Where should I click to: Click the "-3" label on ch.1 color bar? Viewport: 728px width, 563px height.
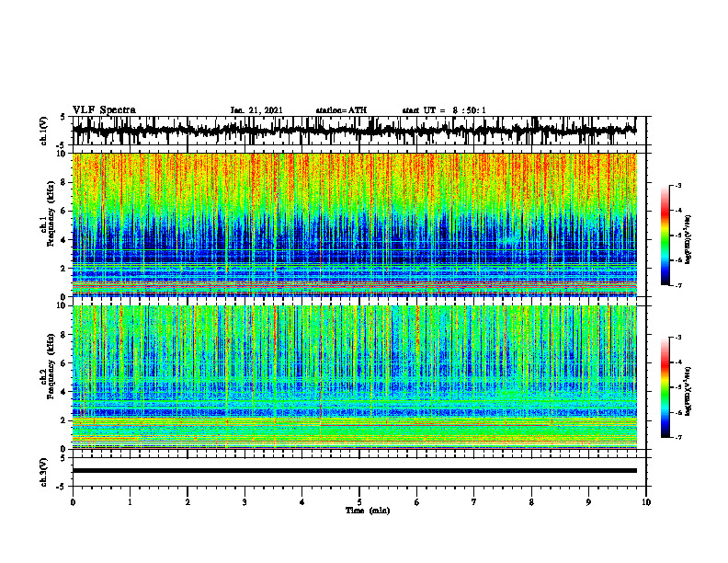tap(678, 186)
